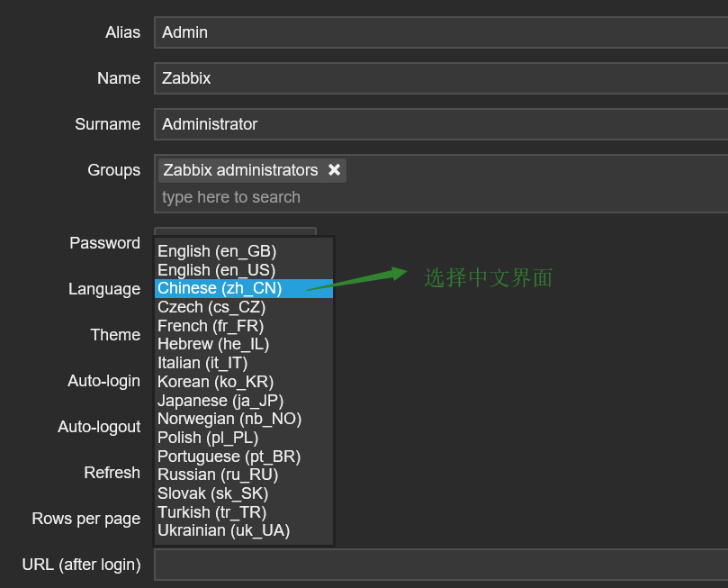Choose Norwegian (nb_NO) language option
The height and width of the screenshot is (588, 728).
[x=244, y=419]
